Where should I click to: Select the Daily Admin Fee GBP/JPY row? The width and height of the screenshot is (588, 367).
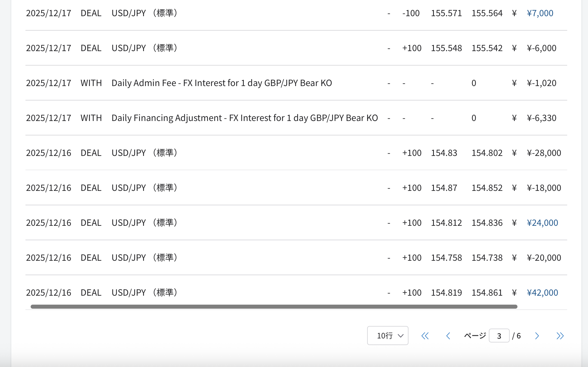coord(221,83)
